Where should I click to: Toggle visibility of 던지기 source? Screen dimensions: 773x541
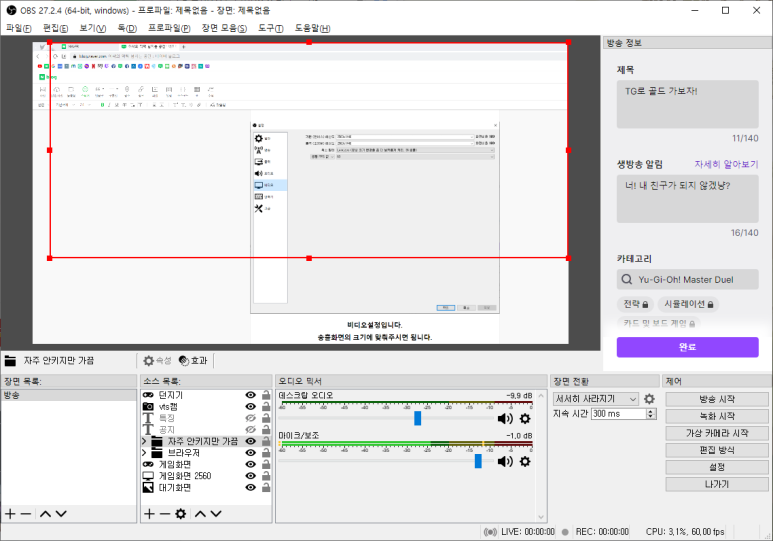pyautogui.click(x=250, y=395)
